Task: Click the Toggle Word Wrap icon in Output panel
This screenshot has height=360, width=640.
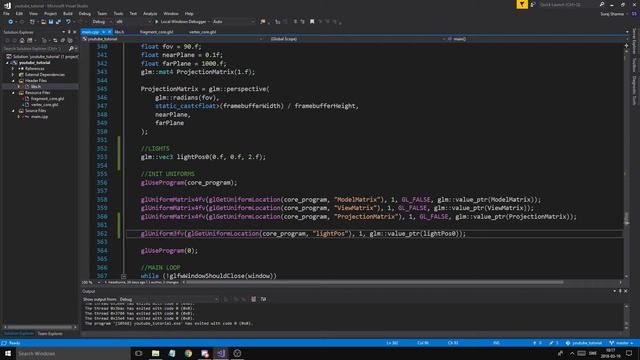Action: click(263, 299)
